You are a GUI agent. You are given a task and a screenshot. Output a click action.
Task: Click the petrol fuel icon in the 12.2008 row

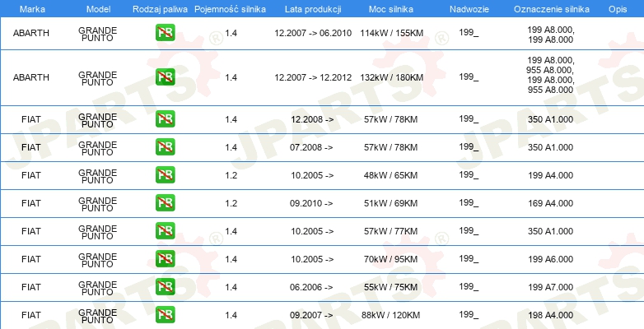[165, 119]
